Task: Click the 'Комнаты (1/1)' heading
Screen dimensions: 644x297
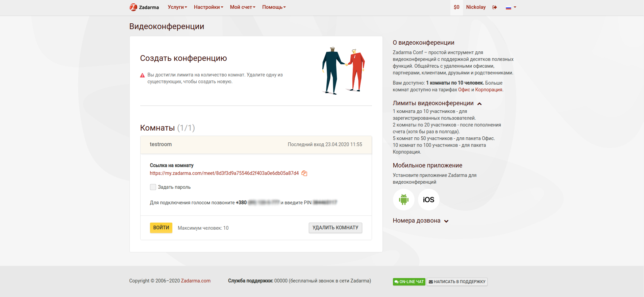Action: click(x=168, y=128)
